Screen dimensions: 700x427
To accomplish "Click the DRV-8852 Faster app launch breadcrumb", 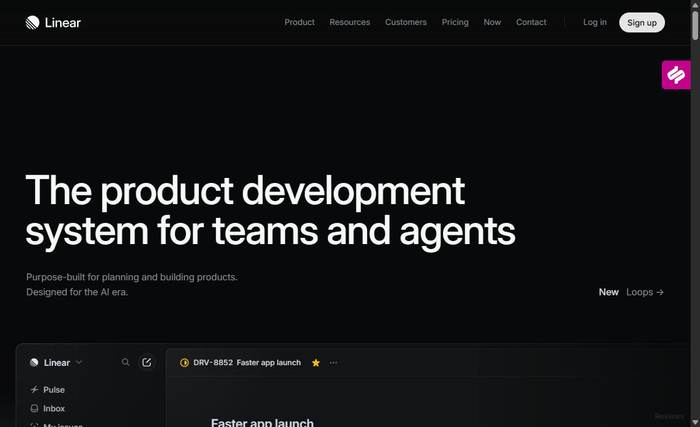I will (247, 363).
